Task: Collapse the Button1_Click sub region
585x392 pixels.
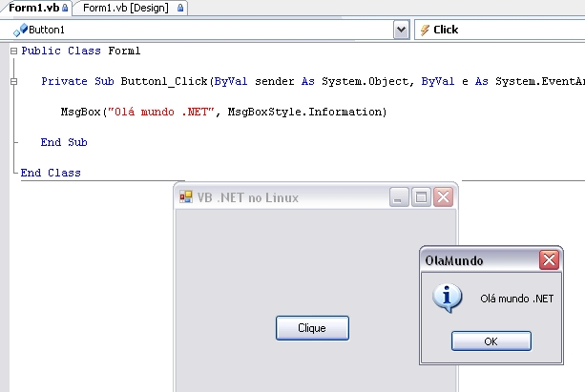Action: 13,81
